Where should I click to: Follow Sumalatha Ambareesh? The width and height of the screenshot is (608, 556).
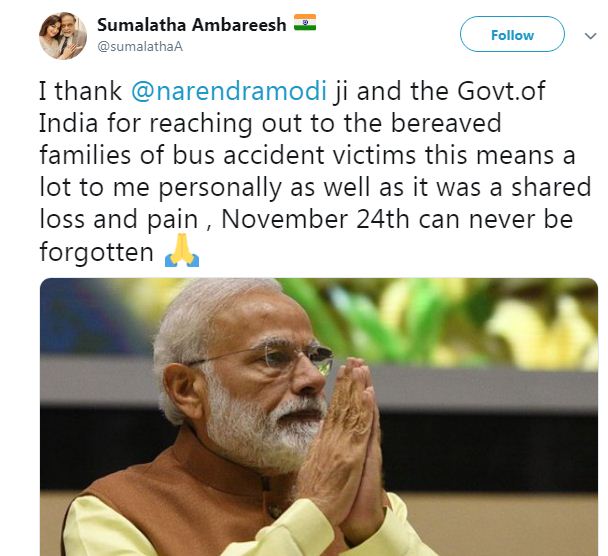tap(512, 34)
